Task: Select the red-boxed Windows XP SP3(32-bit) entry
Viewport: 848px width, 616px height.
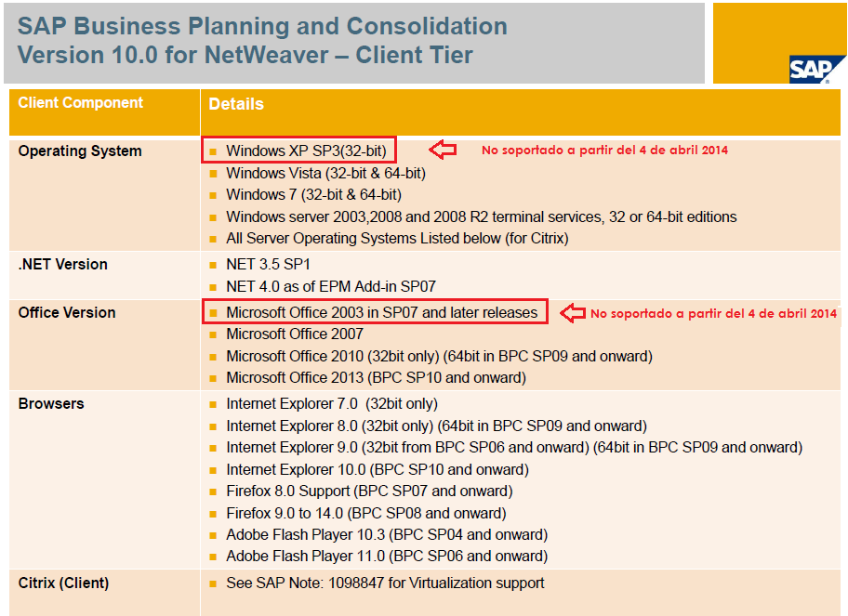Action: 298,150
